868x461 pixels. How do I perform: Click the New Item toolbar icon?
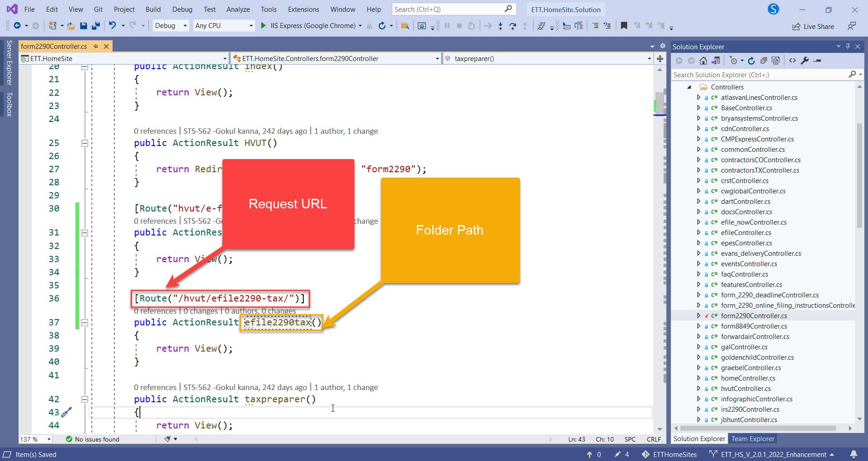pyautogui.click(x=52, y=26)
